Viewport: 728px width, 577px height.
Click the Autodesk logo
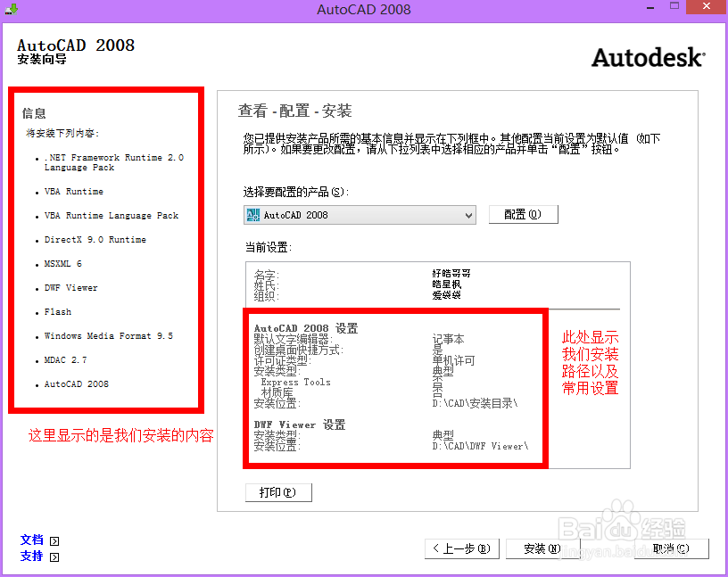[648, 58]
